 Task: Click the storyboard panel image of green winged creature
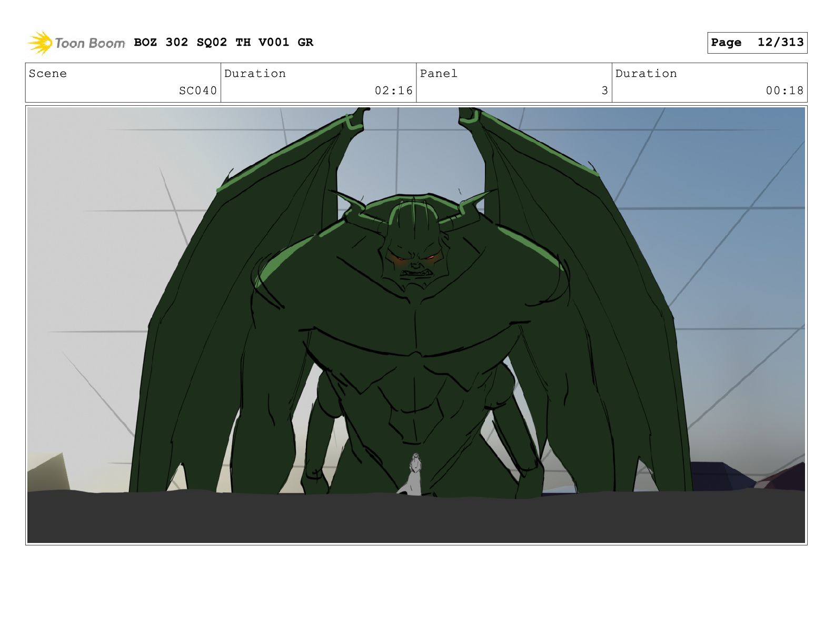coord(416,325)
